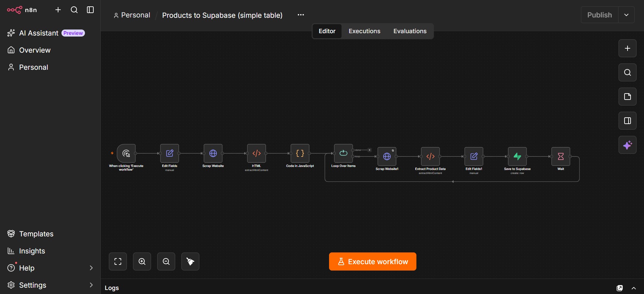Screen dimensions: 644x294
Task: Click the plus button at canvas top right
Action: coord(628,48)
